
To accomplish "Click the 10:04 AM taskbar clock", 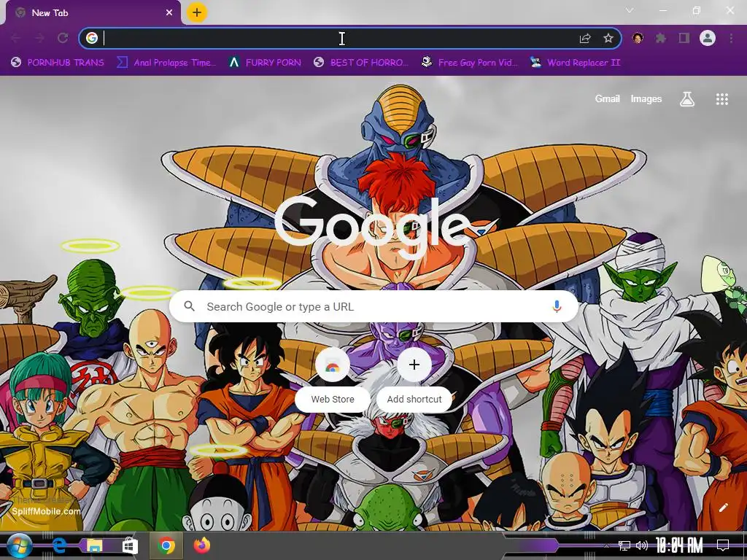I will coord(679,545).
